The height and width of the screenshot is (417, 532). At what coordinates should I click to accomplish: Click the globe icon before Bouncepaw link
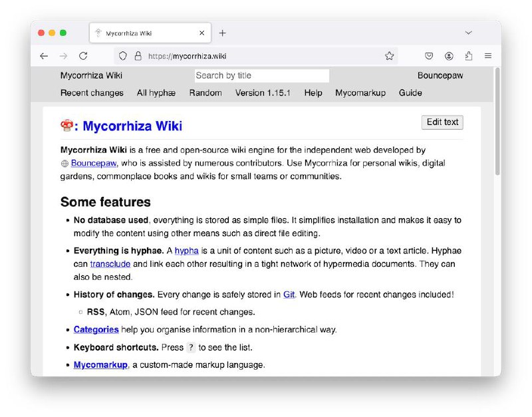pos(65,164)
